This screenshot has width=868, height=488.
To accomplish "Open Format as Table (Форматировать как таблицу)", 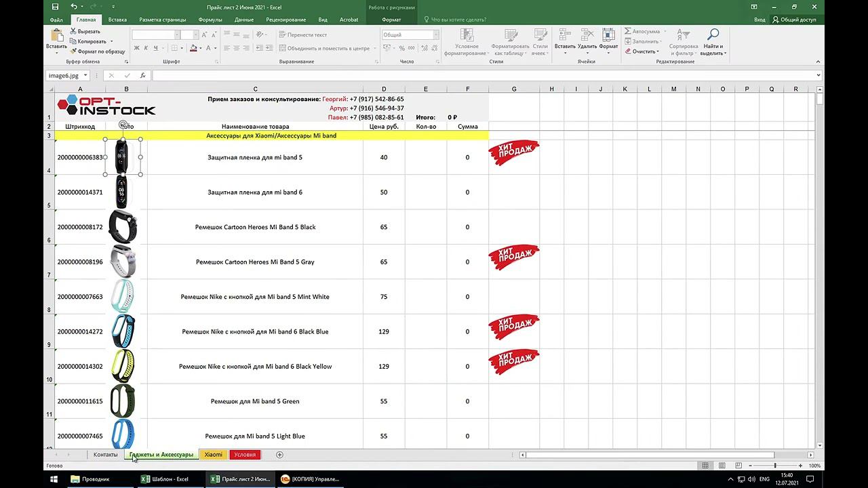I will tap(510, 42).
